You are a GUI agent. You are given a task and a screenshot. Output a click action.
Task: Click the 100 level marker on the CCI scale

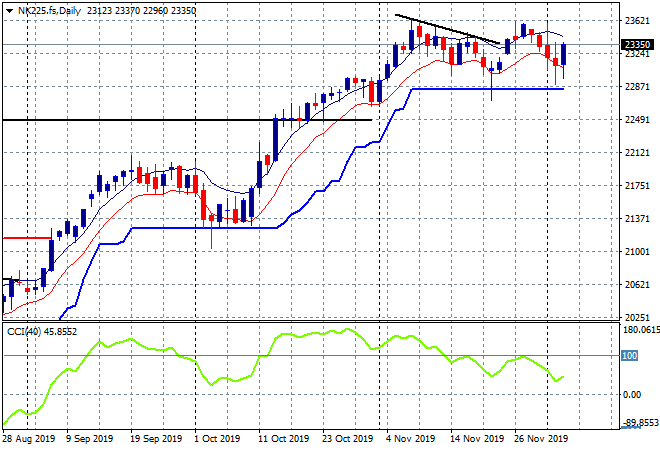click(629, 356)
